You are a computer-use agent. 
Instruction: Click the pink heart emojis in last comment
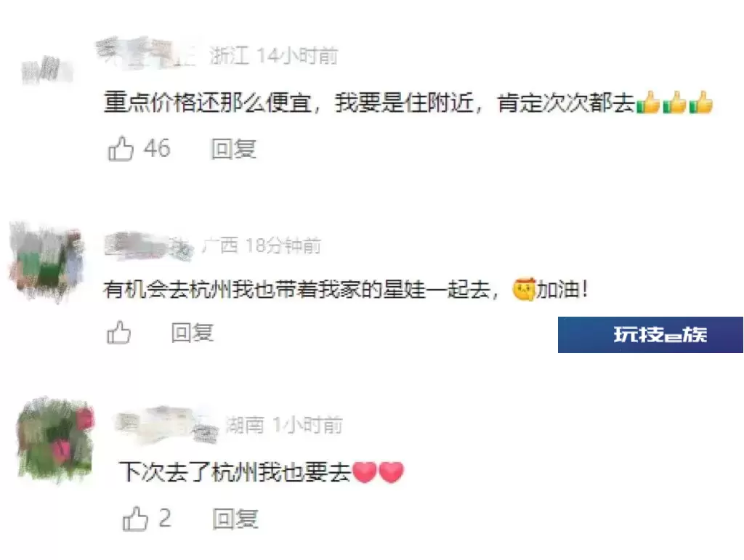[x=378, y=472]
